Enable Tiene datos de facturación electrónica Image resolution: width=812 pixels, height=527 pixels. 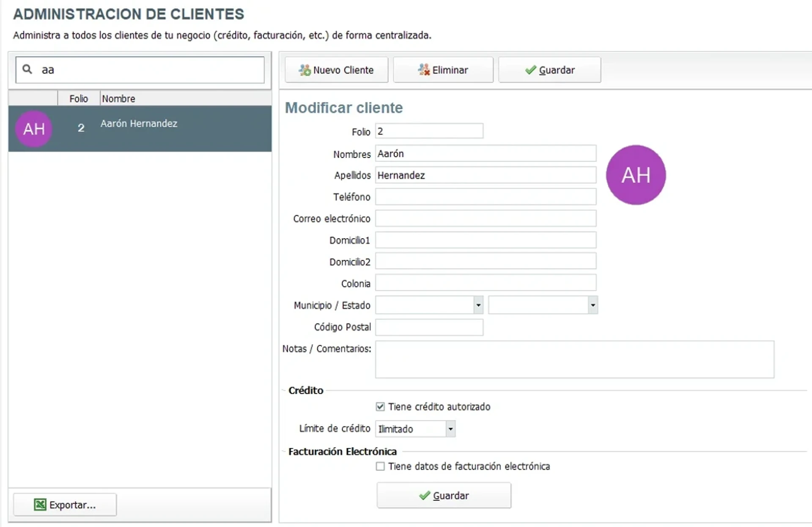tap(380, 466)
